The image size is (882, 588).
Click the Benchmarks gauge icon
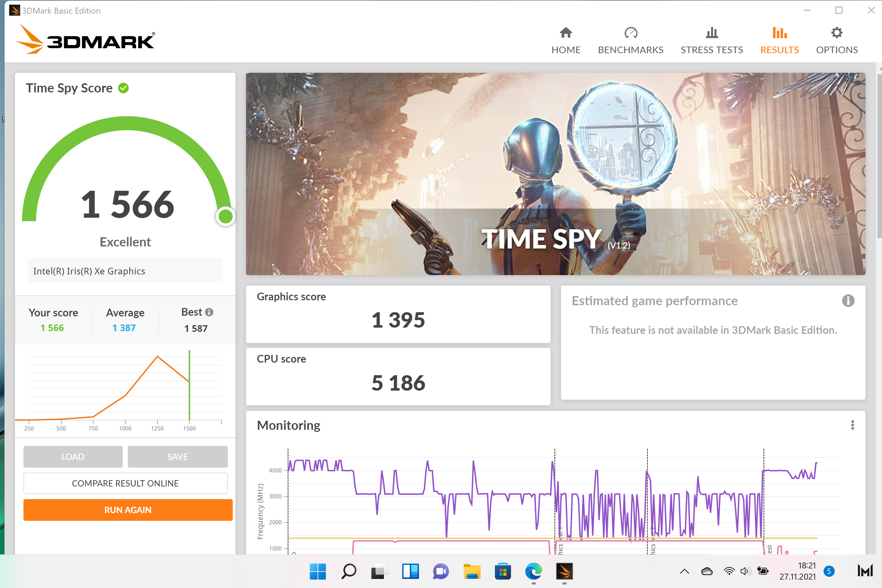pos(631,33)
